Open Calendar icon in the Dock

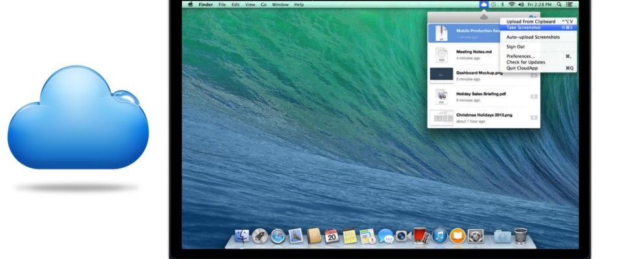332,236
